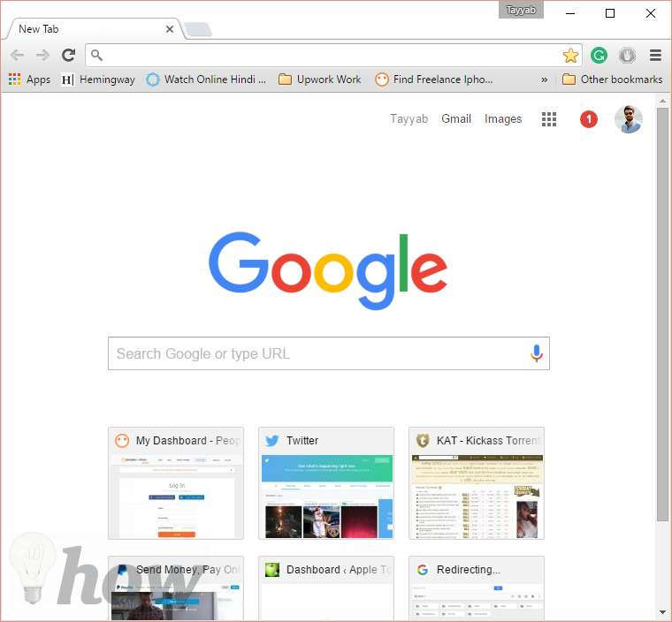Open the Chrome hamburger menu
The image size is (672, 622).
(x=655, y=56)
